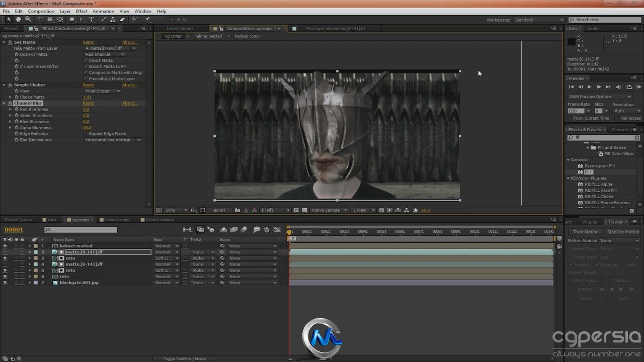The height and width of the screenshot is (362, 644).
Task: Enable Repeat Edge Pixels checkbox
Action: [x=85, y=134]
